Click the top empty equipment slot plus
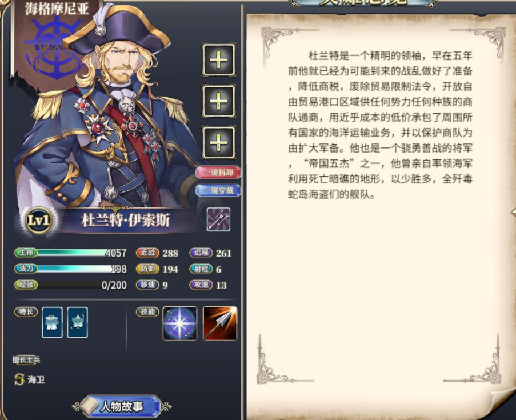 218,60
